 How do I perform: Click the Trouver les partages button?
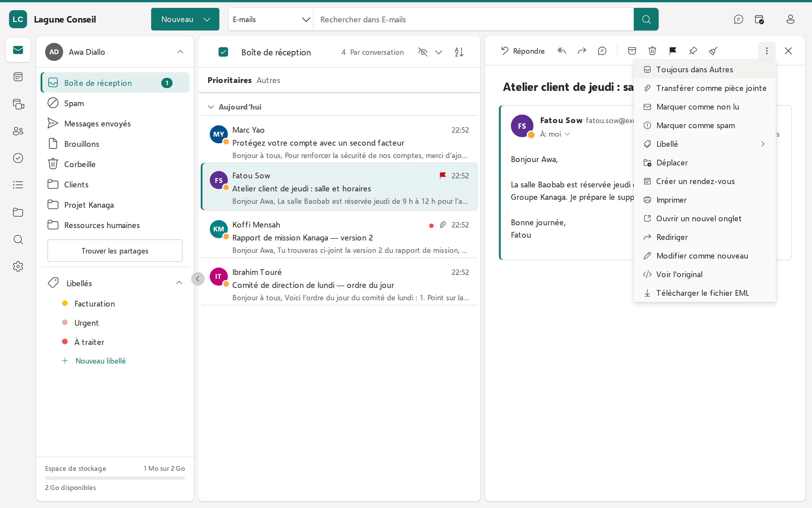pyautogui.click(x=115, y=251)
